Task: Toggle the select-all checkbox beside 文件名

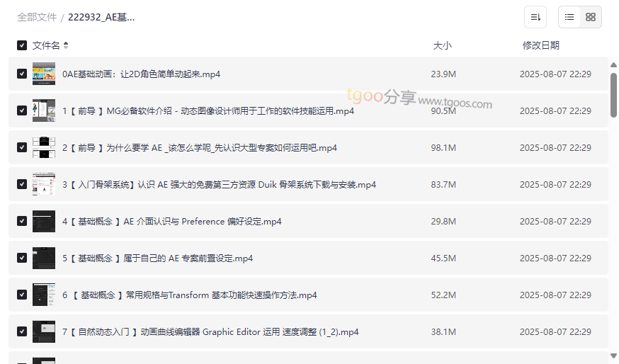Action: 22,45
